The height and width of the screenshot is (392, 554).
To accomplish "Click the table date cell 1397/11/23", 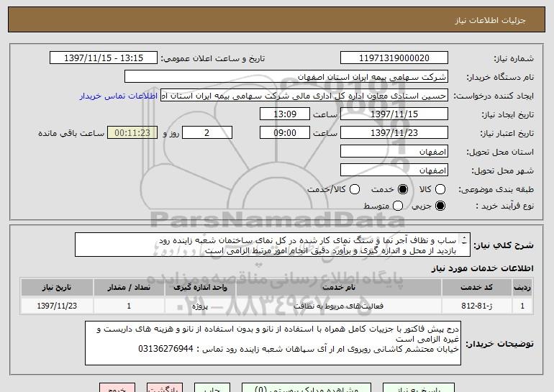I will [x=57, y=306].
